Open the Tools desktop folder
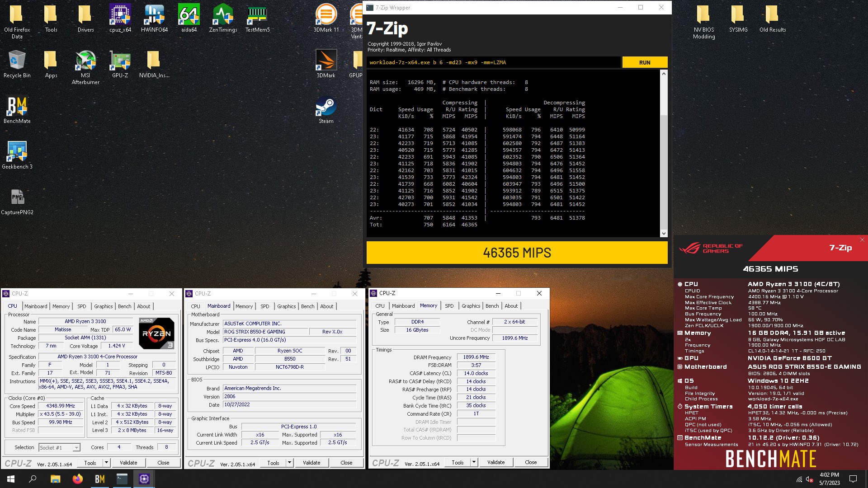This screenshot has height=488, width=868. tap(51, 18)
